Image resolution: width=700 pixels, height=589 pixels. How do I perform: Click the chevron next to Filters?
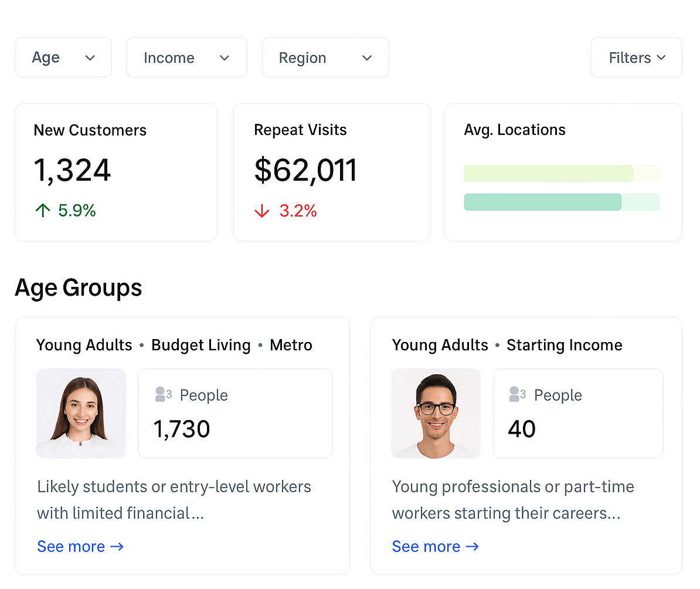tap(661, 57)
